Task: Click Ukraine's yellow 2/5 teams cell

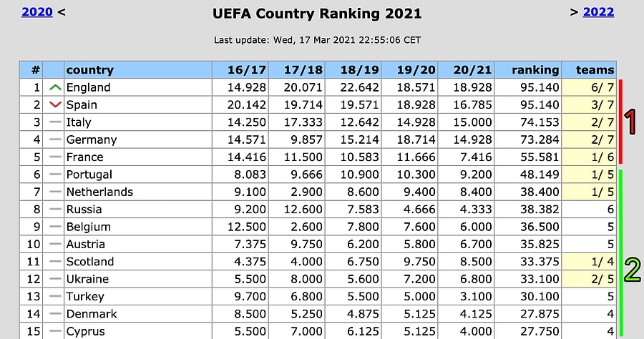Action: tap(590, 279)
